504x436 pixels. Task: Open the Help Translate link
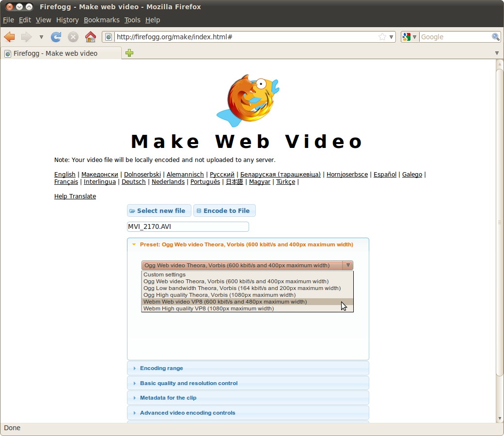pyautogui.click(x=75, y=196)
